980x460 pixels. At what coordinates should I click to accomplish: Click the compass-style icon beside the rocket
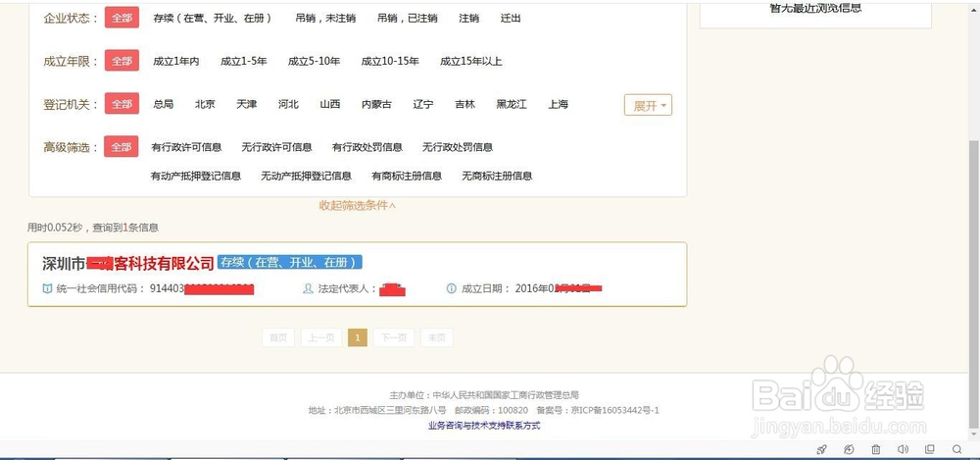[849, 449]
